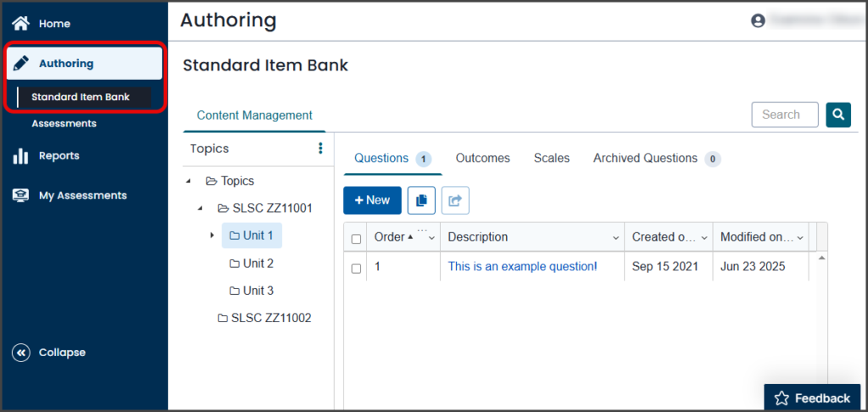The width and height of the screenshot is (868, 412).
Task: Select the Questions tab
Action: click(x=392, y=159)
